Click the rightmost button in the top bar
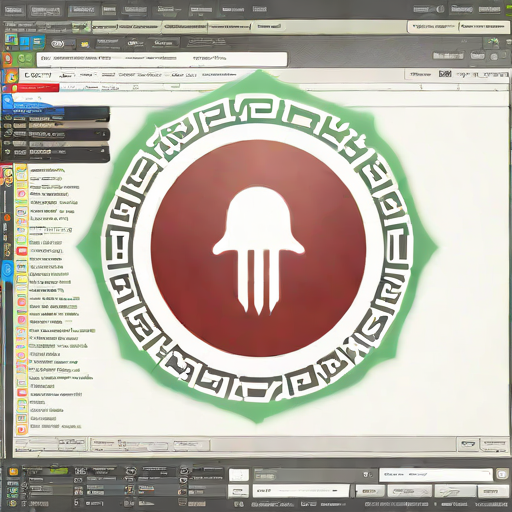512x512 pixels. click(489, 9)
